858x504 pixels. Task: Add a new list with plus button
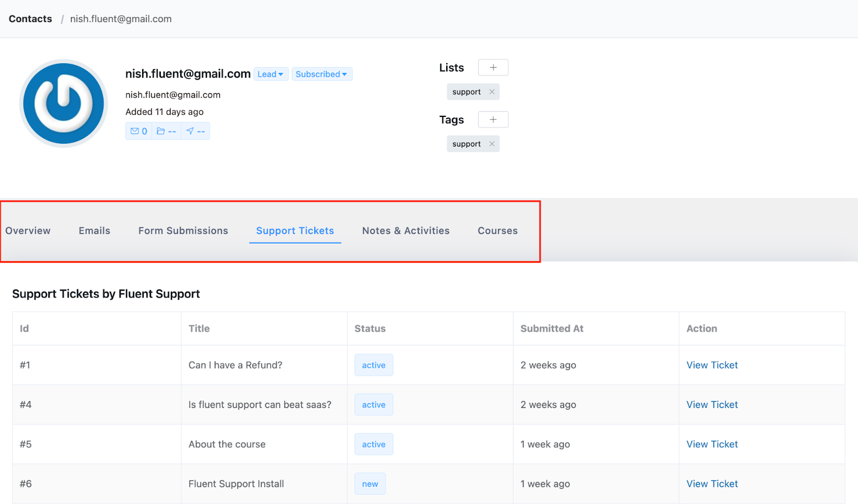[x=493, y=68]
